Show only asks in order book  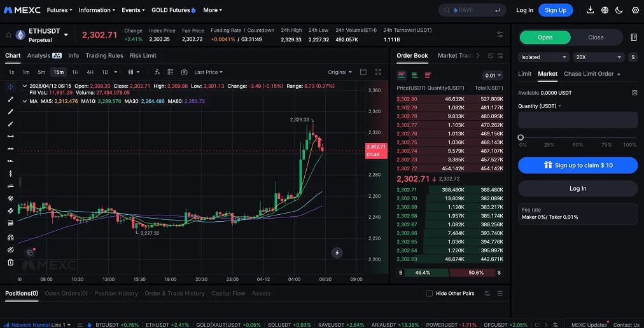point(428,75)
